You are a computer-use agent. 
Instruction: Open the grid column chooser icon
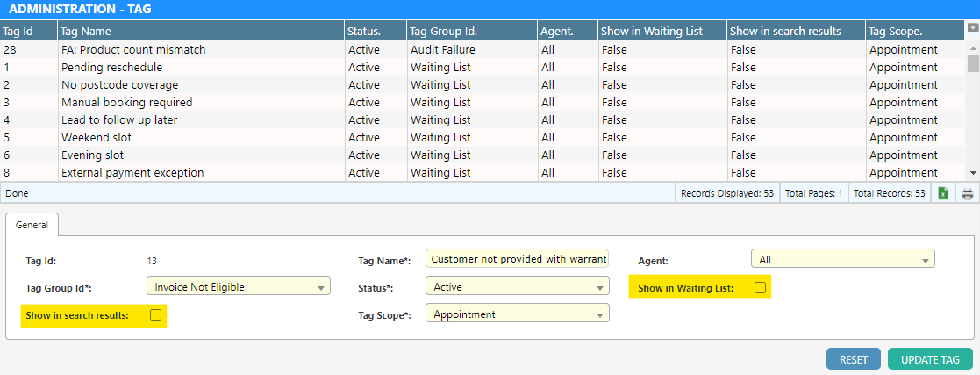(x=972, y=29)
